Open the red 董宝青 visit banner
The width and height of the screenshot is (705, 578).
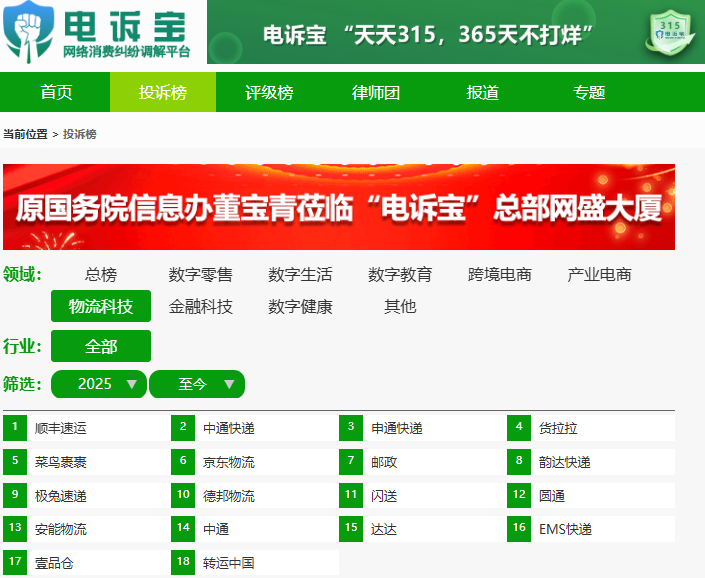(x=339, y=207)
